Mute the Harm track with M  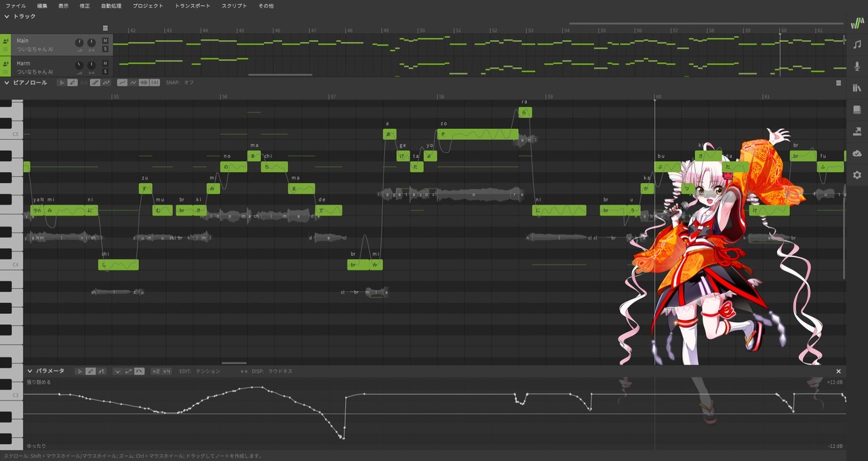point(105,63)
